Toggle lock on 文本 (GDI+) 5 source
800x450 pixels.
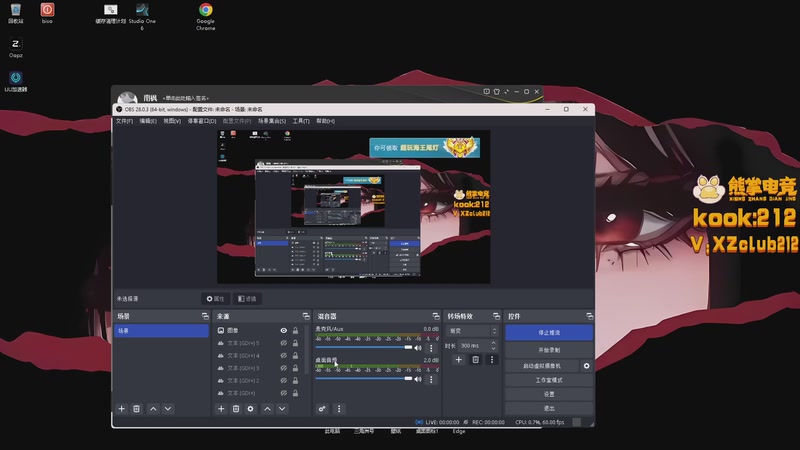295,343
